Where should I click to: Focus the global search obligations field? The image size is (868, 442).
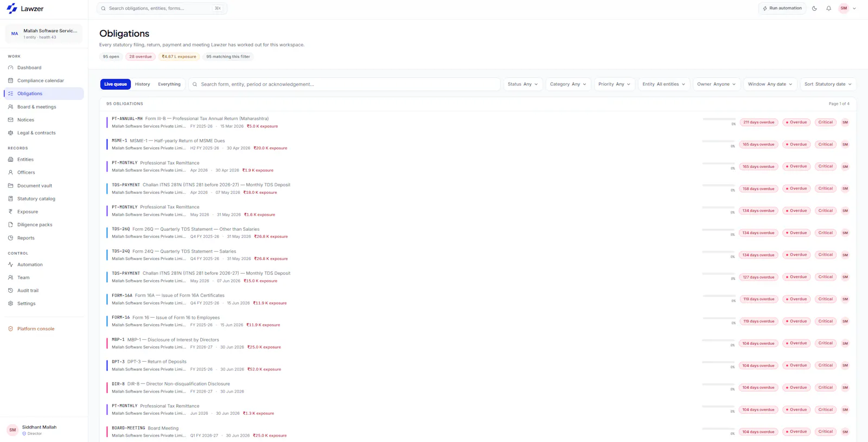[x=162, y=8]
